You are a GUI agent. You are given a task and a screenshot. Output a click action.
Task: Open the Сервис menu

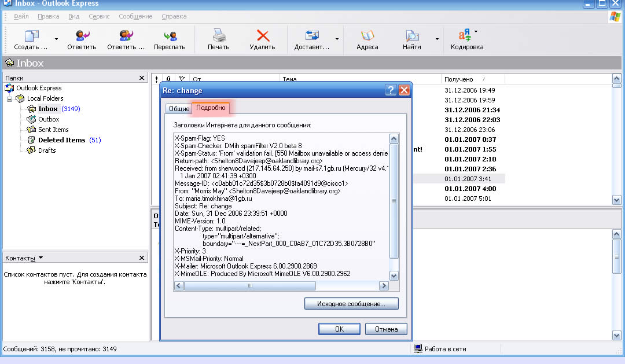(x=99, y=17)
